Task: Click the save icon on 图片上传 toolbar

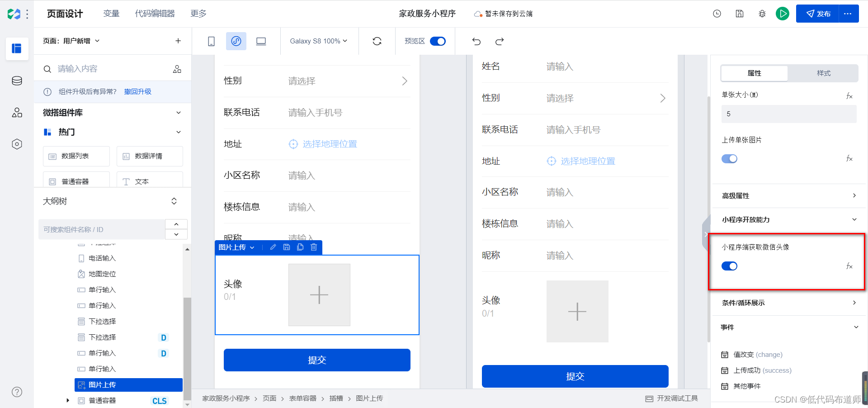Action: tap(287, 247)
